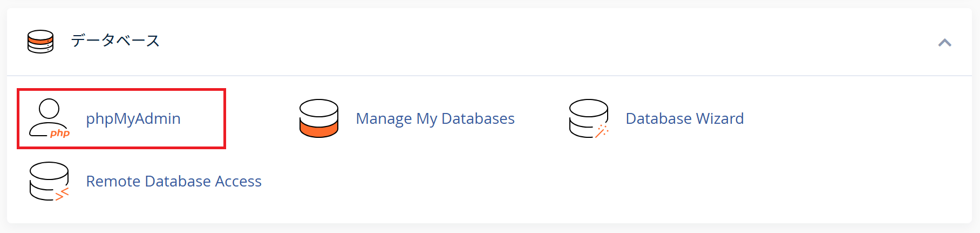Click the orange sparkle wand on the Wizard icon
The height and width of the screenshot is (233, 980).
pyautogui.click(x=602, y=131)
